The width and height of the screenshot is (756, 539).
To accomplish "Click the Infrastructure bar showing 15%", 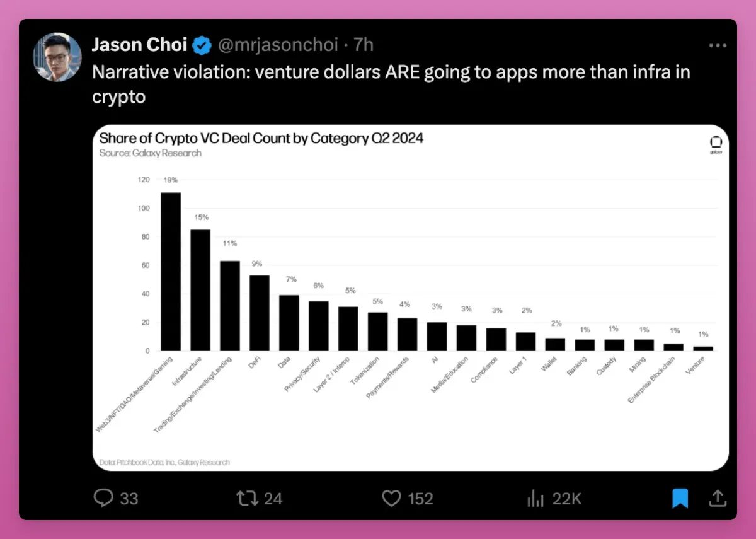I will [x=200, y=290].
